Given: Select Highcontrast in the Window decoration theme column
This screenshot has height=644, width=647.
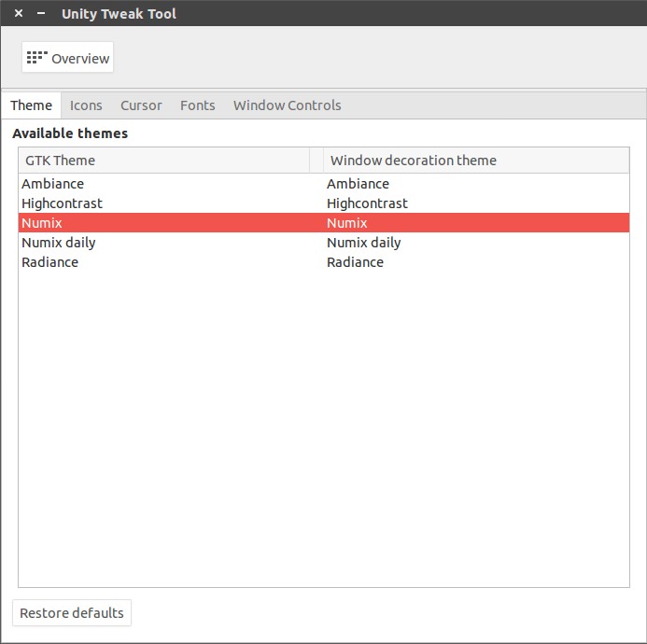Looking at the screenshot, I should (x=367, y=203).
